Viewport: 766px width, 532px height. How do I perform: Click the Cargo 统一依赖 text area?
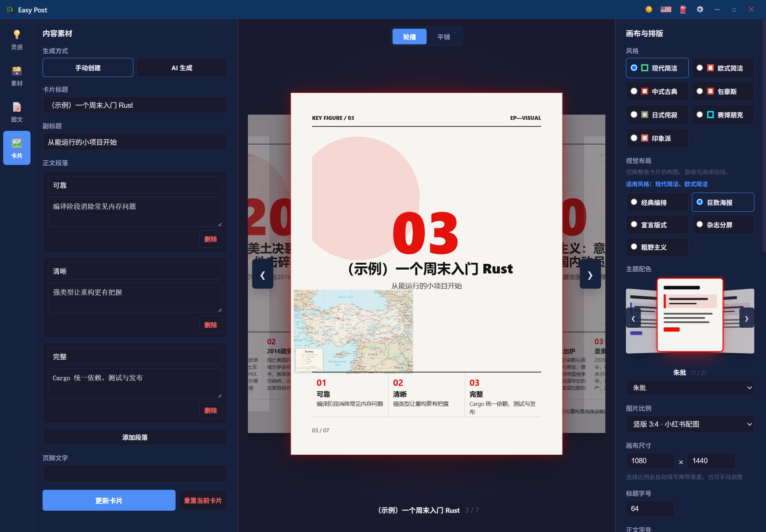pos(135,383)
